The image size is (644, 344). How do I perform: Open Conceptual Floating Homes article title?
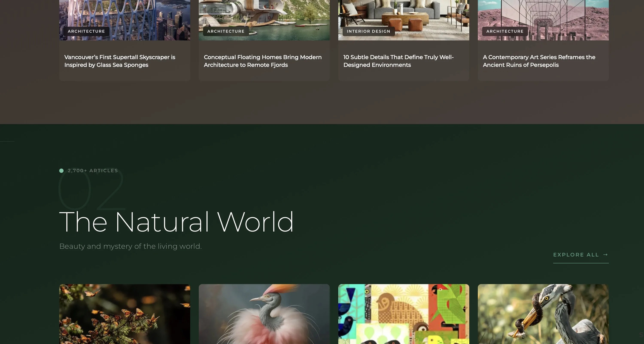pyautogui.click(x=263, y=61)
